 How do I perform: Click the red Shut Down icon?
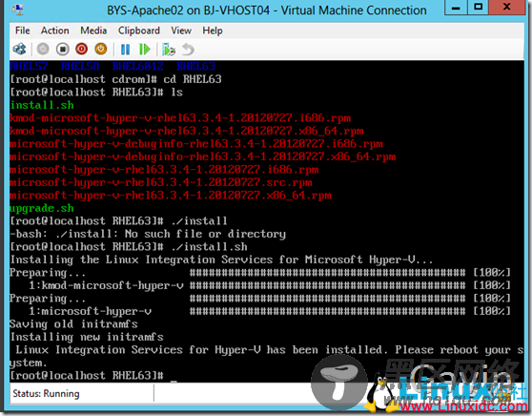[81, 50]
